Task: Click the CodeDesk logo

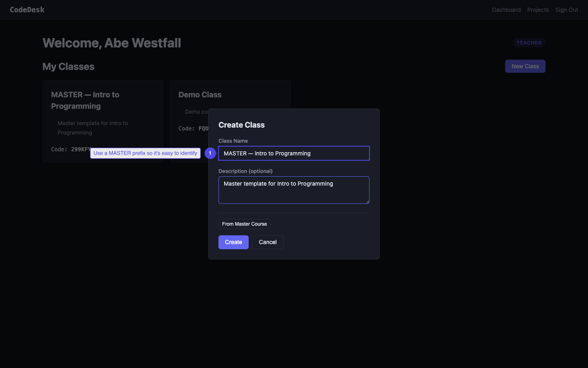Action: 27,10
